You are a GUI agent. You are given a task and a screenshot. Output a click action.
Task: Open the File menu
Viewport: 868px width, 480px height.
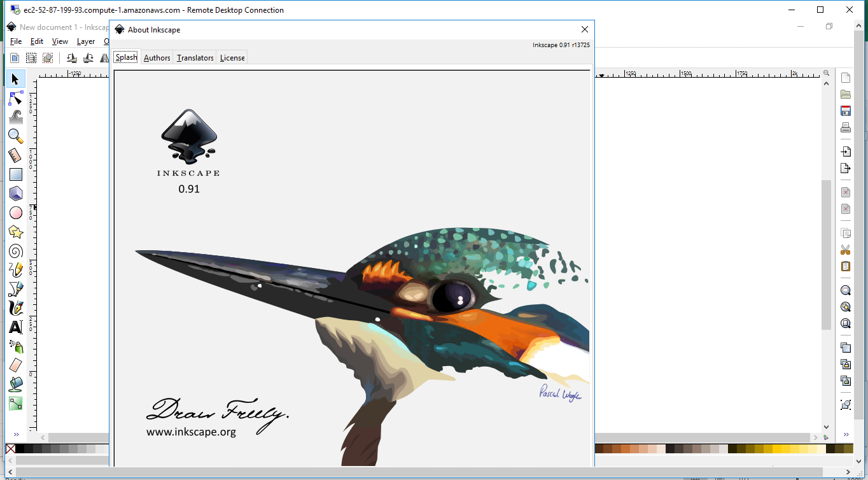point(15,41)
